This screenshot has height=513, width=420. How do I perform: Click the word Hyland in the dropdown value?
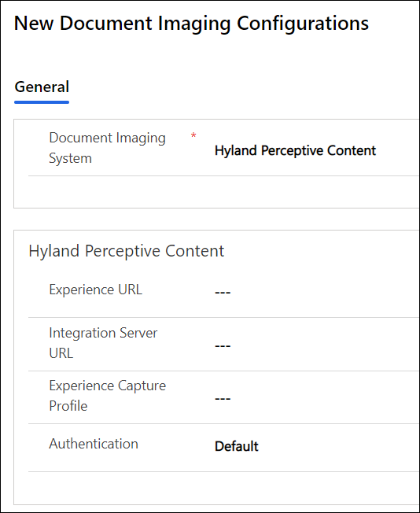(235, 151)
